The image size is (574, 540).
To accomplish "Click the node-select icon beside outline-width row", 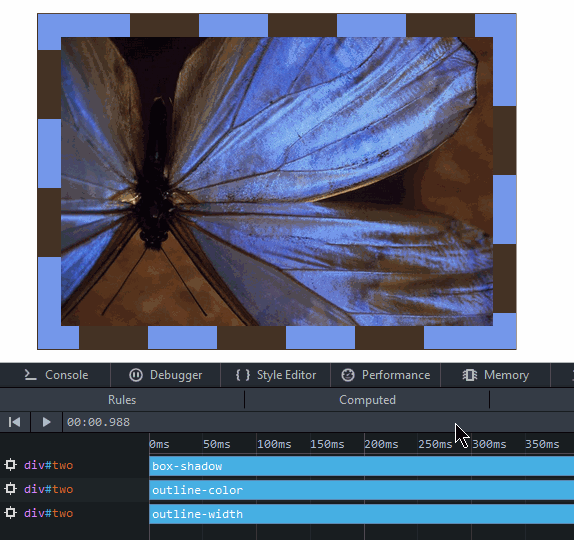I will coord(11,513).
